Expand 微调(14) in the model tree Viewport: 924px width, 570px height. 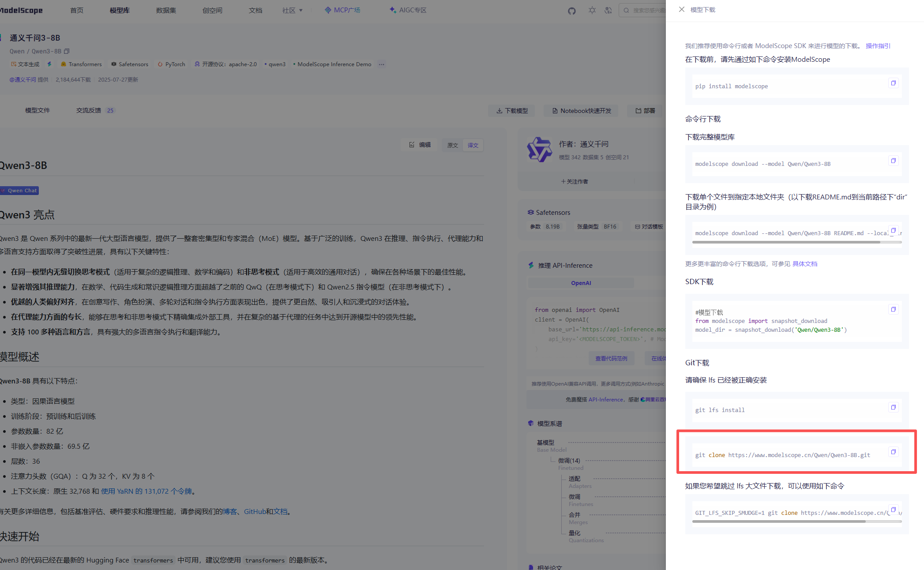(x=569, y=461)
